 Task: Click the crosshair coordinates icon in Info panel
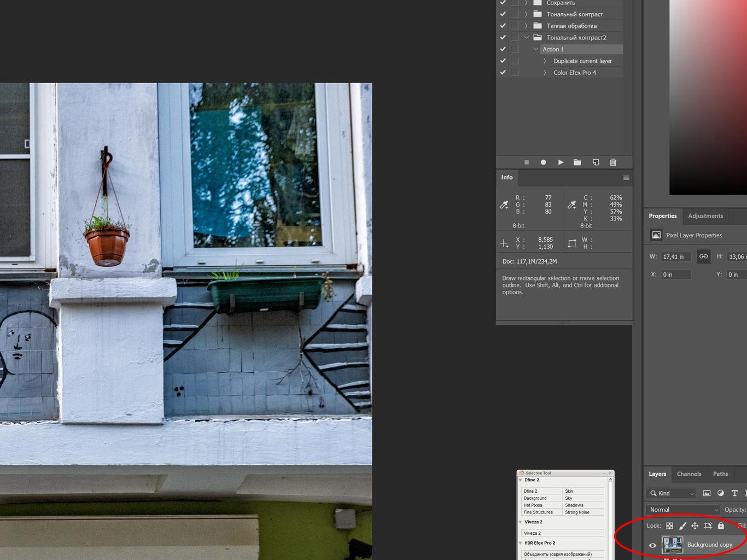[x=504, y=243]
